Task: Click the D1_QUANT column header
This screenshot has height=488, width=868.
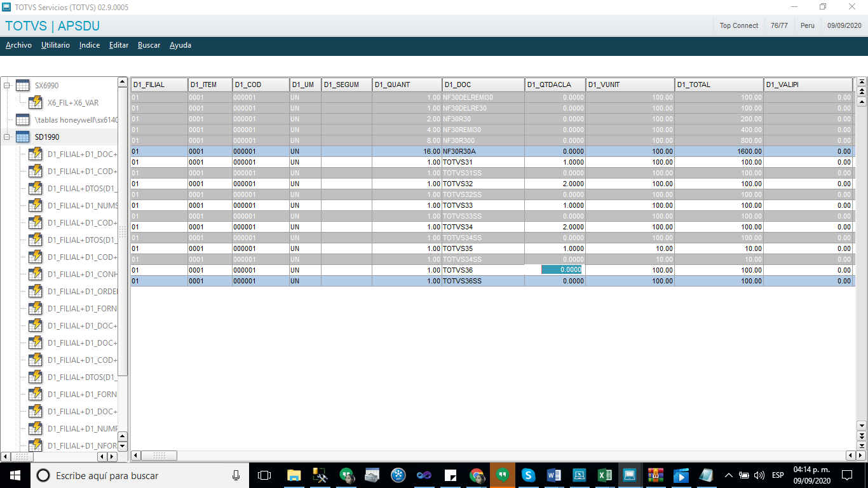Action: coord(407,85)
